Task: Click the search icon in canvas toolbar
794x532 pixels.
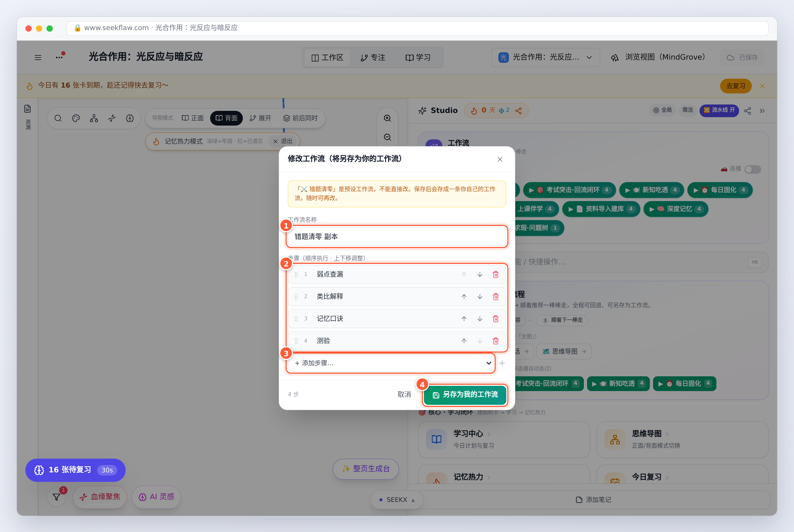Action: pyautogui.click(x=58, y=118)
